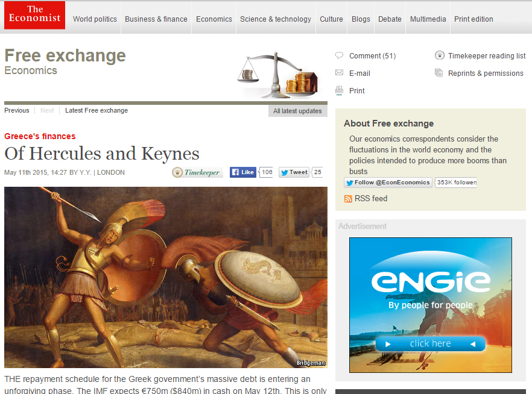Save article with the Timekeeper badge

(197, 172)
